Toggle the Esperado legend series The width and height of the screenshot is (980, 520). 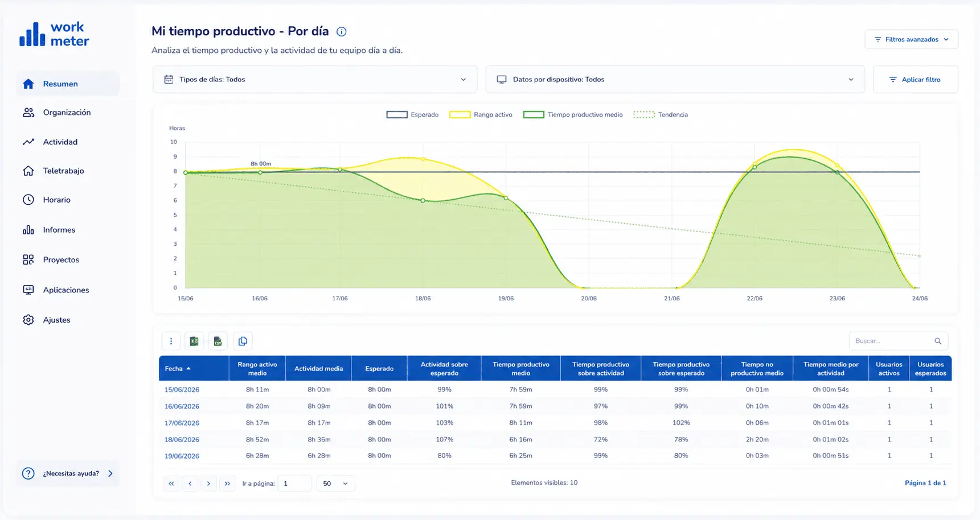413,114
